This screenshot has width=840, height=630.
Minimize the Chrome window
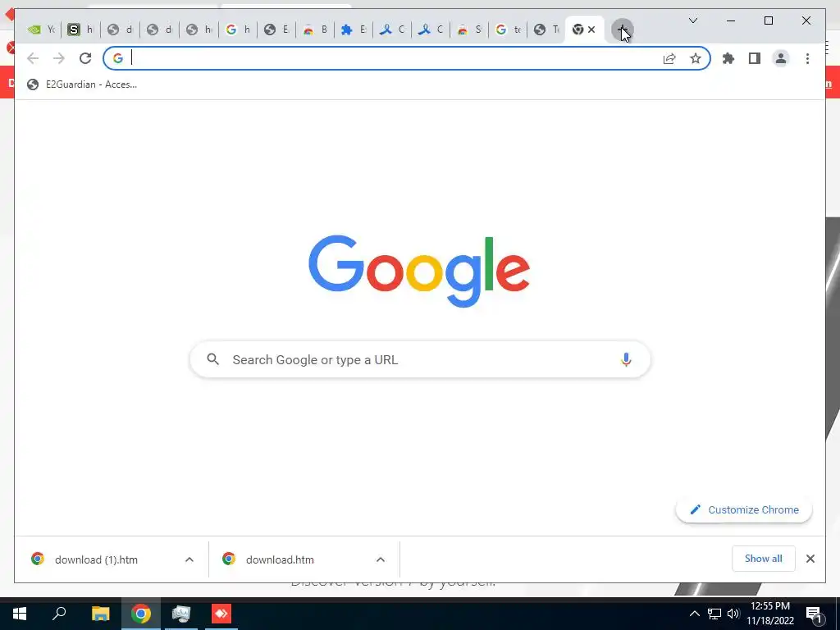tap(731, 21)
